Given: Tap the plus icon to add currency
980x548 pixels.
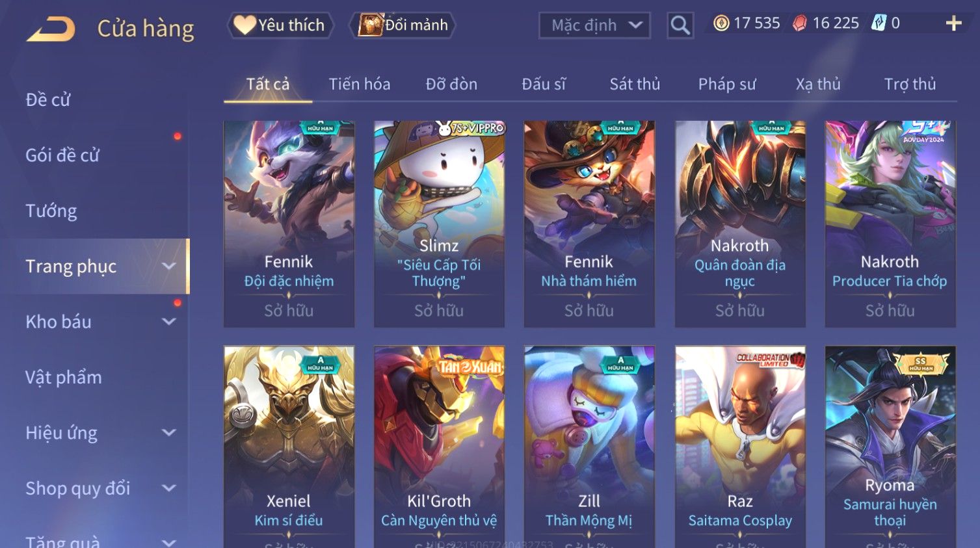Looking at the screenshot, I should click(953, 23).
